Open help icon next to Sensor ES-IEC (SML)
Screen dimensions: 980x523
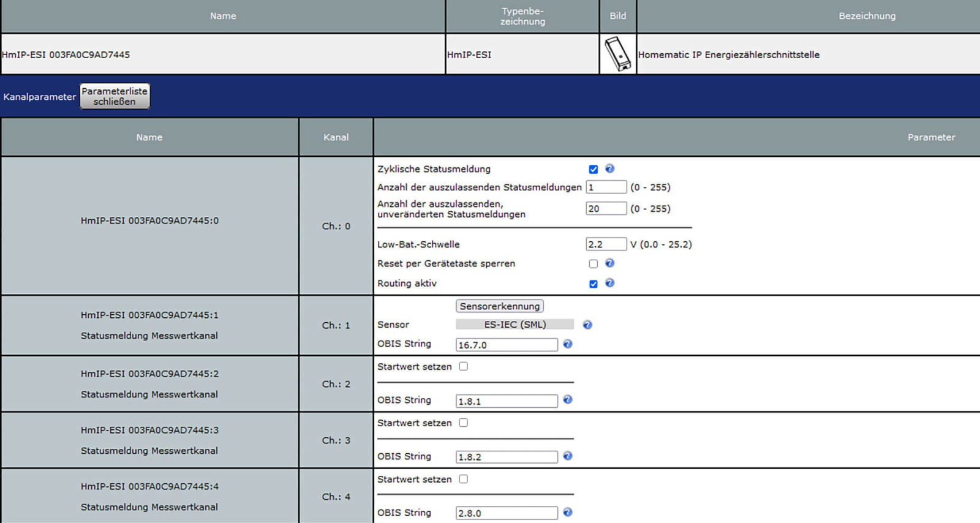pos(587,325)
